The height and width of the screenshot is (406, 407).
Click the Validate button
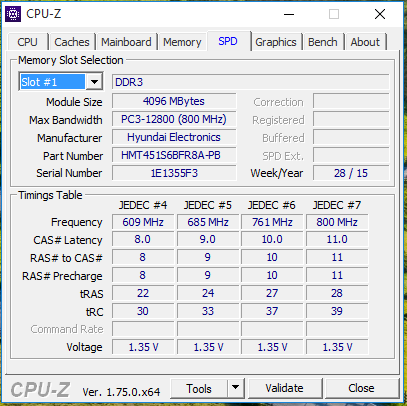tap(284, 388)
